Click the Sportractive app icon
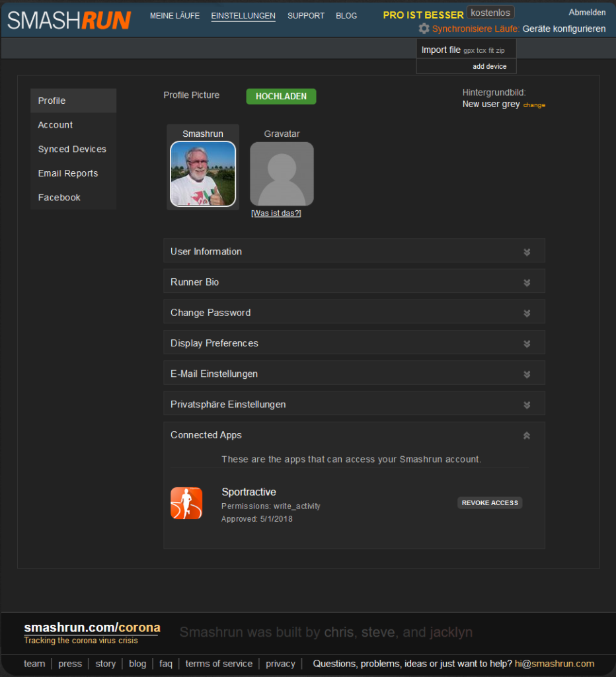The width and height of the screenshot is (616, 677). point(186,503)
